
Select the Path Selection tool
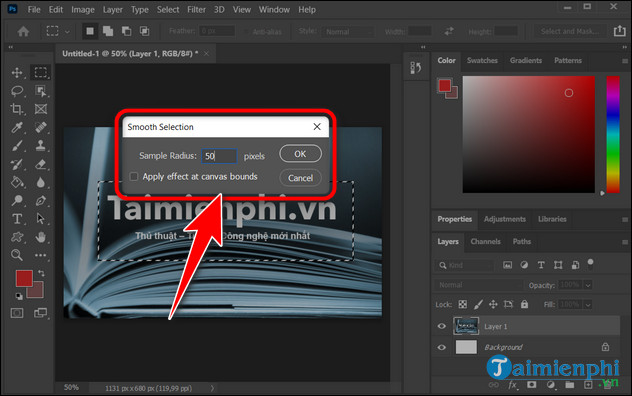pyautogui.click(x=40, y=219)
